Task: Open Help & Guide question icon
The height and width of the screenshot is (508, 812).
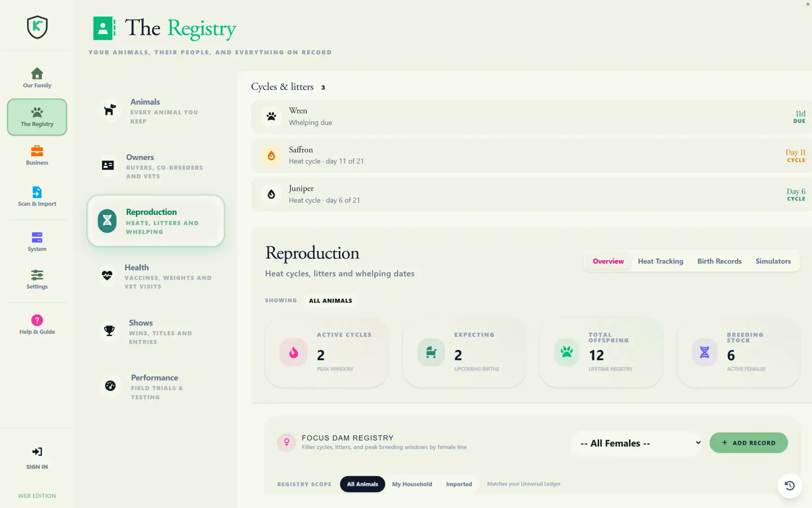Action: click(x=37, y=320)
